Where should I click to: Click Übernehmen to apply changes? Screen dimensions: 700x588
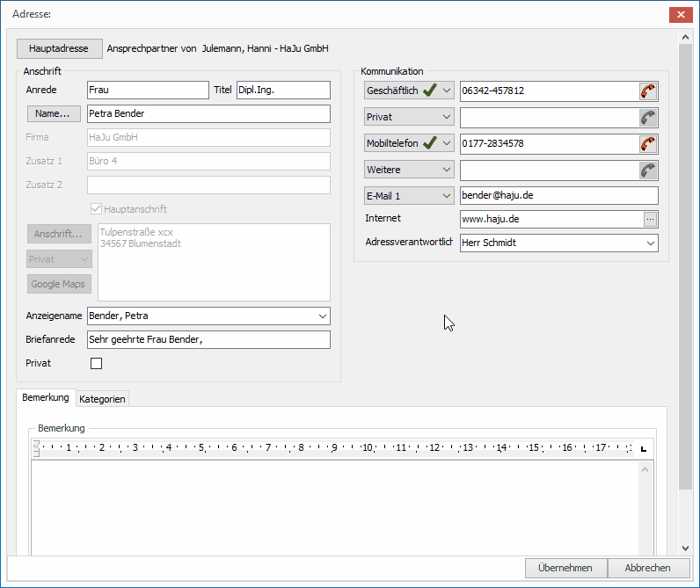point(565,568)
